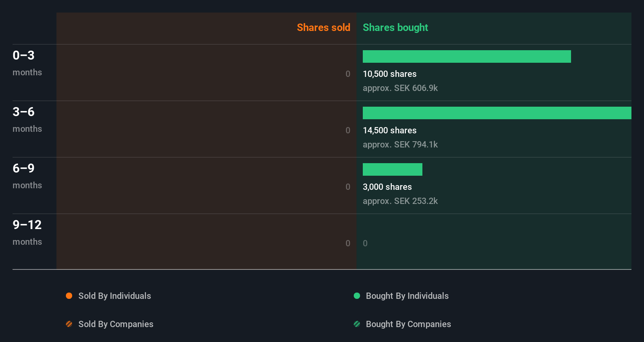Click the orange Sold By Individuals legend dot
The height and width of the screenshot is (342, 644).
pos(69,296)
